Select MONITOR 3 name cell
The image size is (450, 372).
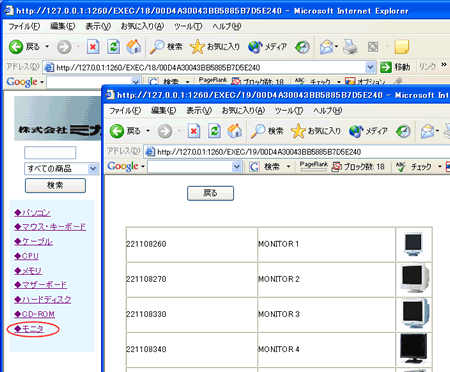(326, 314)
